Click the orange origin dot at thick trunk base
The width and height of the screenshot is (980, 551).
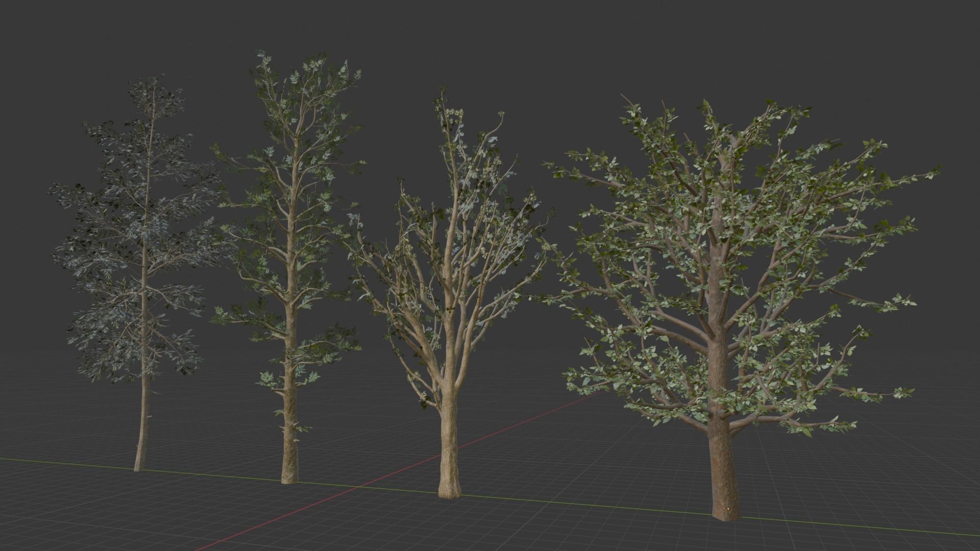pos(728,509)
